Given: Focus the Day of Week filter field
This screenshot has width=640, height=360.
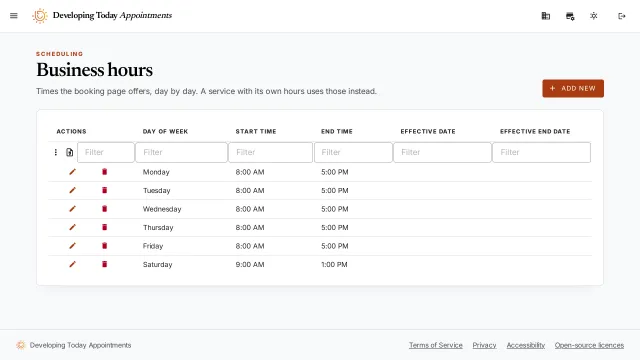Looking at the screenshot, I should pyautogui.click(x=181, y=152).
